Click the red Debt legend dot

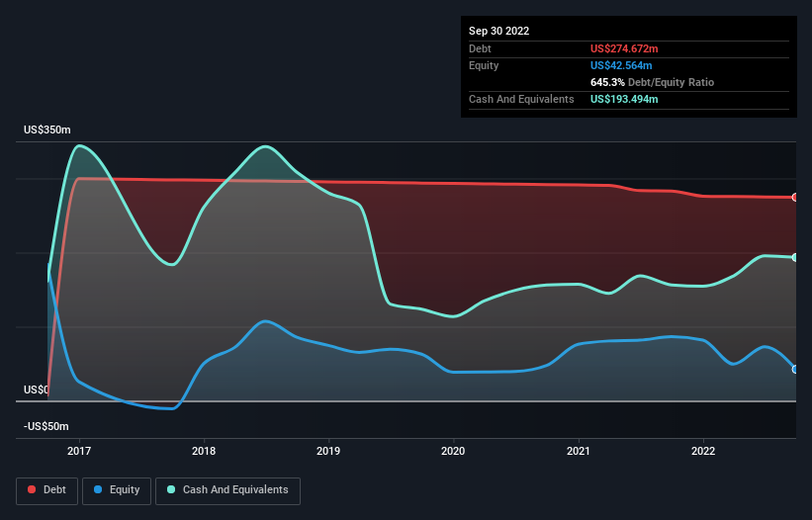(x=32, y=489)
